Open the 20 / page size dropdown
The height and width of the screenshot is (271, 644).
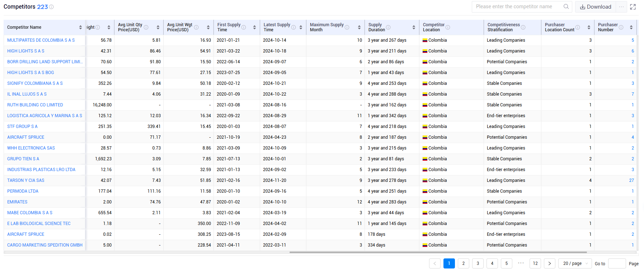(575, 263)
